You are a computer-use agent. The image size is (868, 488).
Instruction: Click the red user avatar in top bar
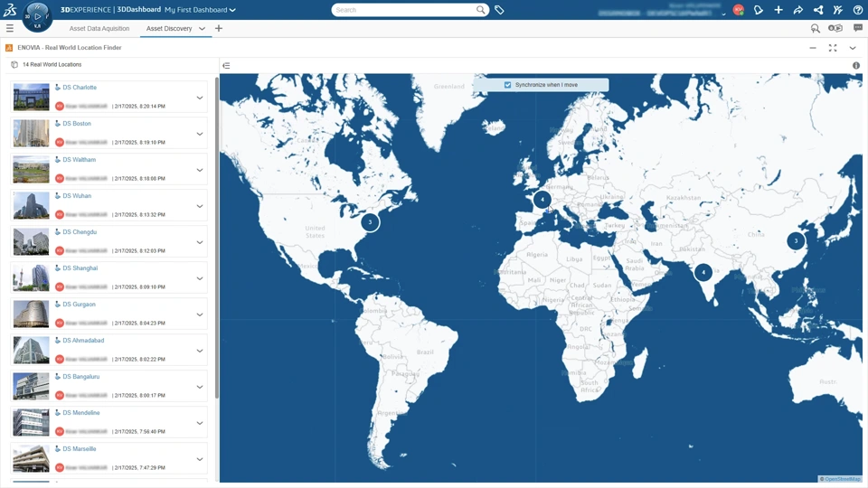pos(738,10)
